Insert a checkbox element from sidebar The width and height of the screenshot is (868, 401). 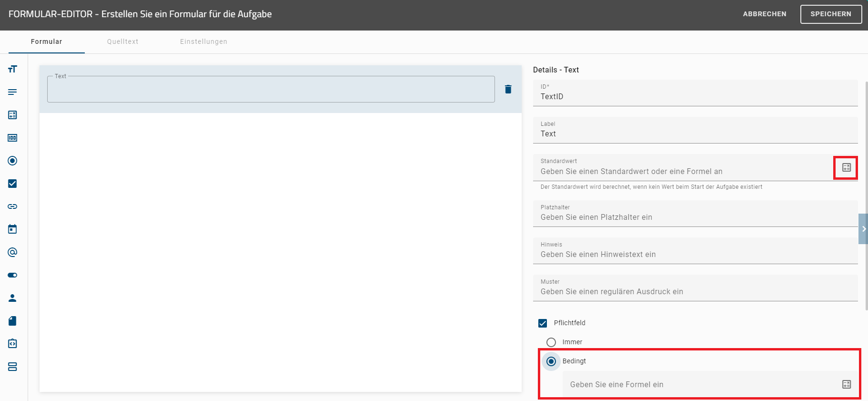12,184
